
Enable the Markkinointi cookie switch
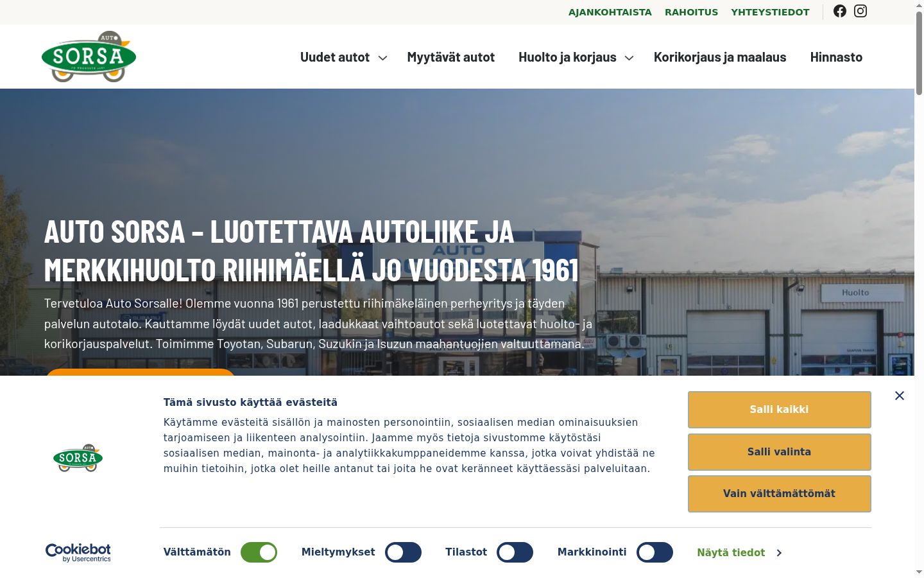[654, 552]
